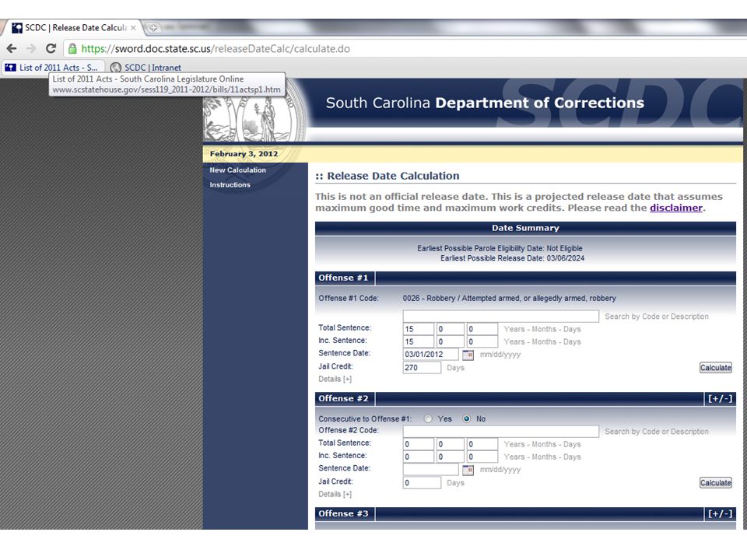Click Calculate button for Offense #1
Screen dimensions: 747x560
point(716,368)
